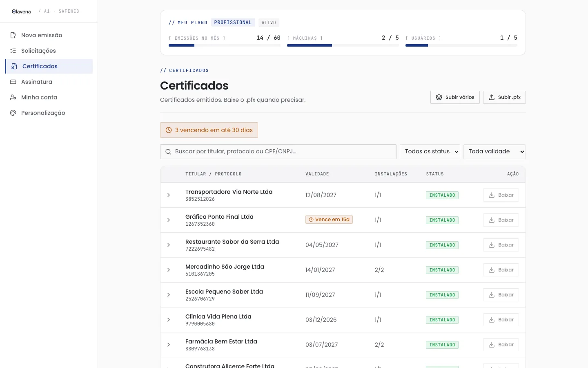The width and height of the screenshot is (588, 368).
Task: Click the Máquinas usage progress bar
Action: [343, 45]
